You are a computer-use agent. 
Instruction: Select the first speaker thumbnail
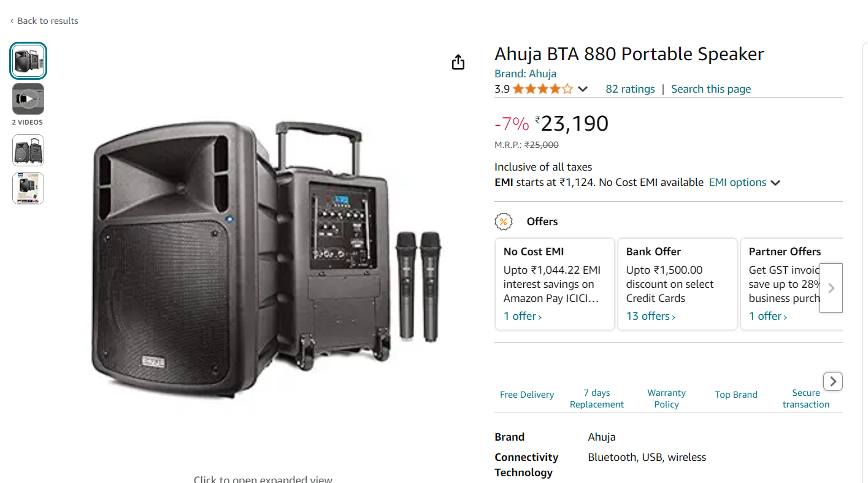pyautogui.click(x=28, y=61)
